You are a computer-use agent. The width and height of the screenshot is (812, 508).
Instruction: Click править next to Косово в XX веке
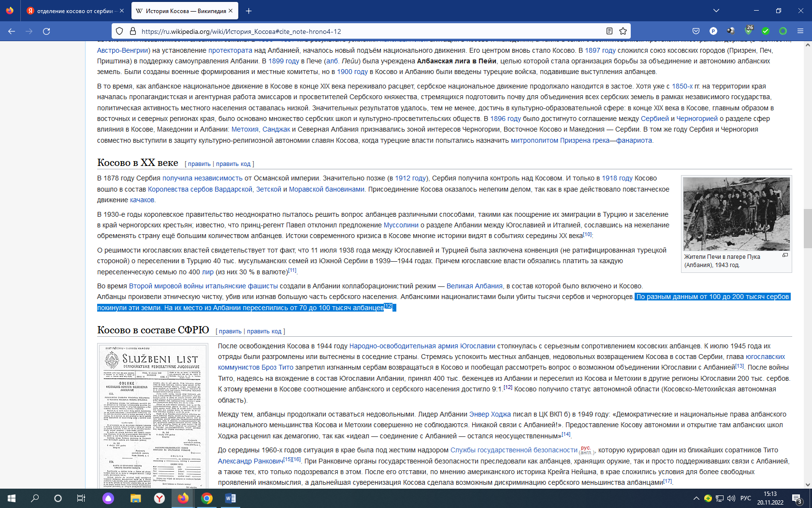(199, 164)
